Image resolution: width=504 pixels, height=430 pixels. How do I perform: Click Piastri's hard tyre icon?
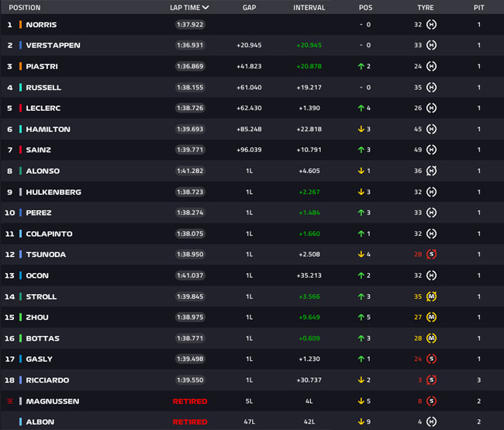click(x=431, y=66)
